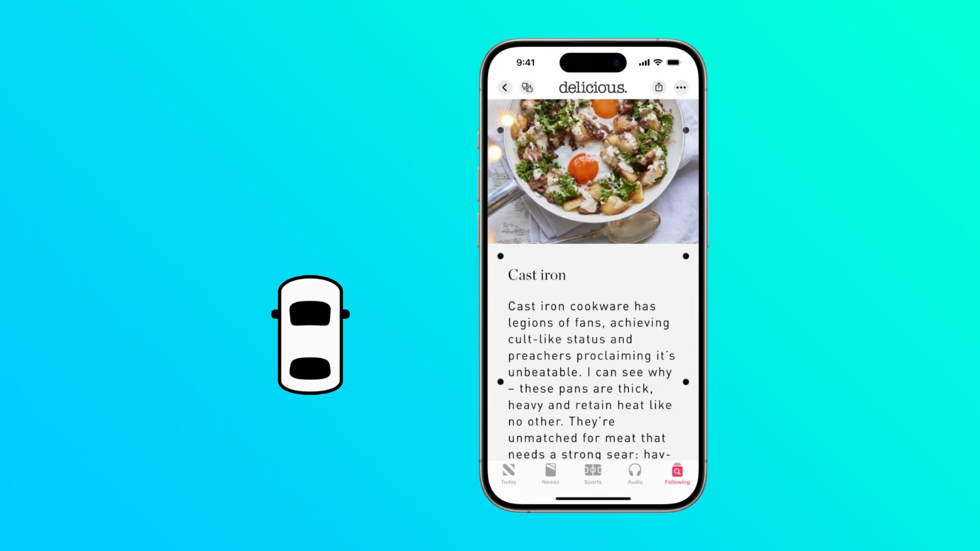Tap the back navigation arrow
The image size is (980, 551).
pyautogui.click(x=504, y=87)
